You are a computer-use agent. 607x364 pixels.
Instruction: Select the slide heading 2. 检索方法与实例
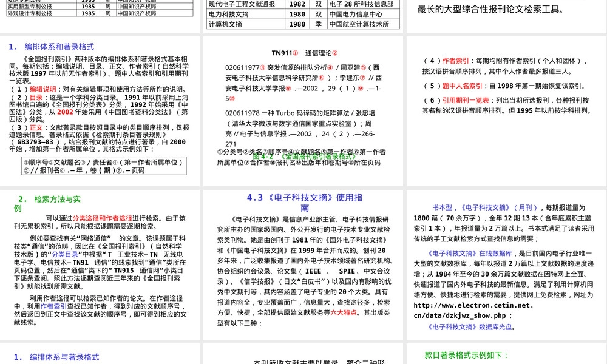click(x=47, y=203)
